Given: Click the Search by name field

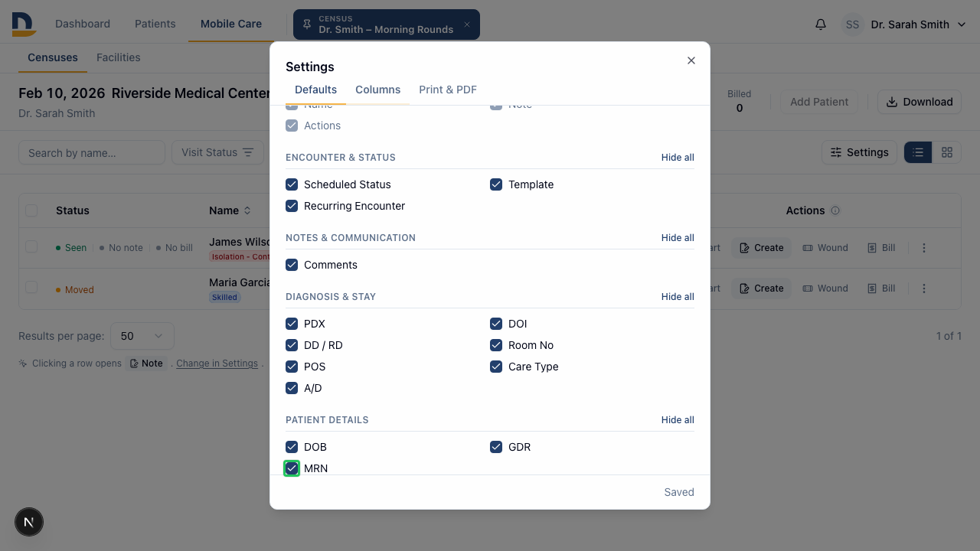Looking at the screenshot, I should (92, 152).
